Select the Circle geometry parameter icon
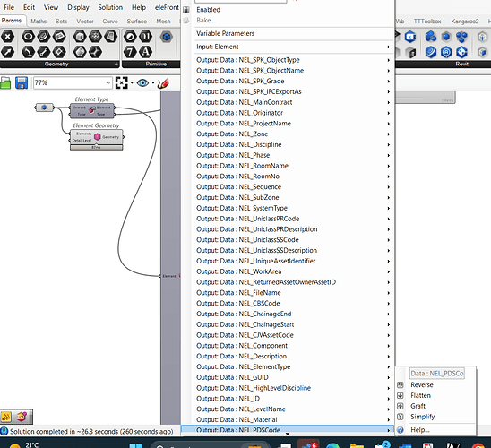The image size is (491, 448). click(x=28, y=37)
